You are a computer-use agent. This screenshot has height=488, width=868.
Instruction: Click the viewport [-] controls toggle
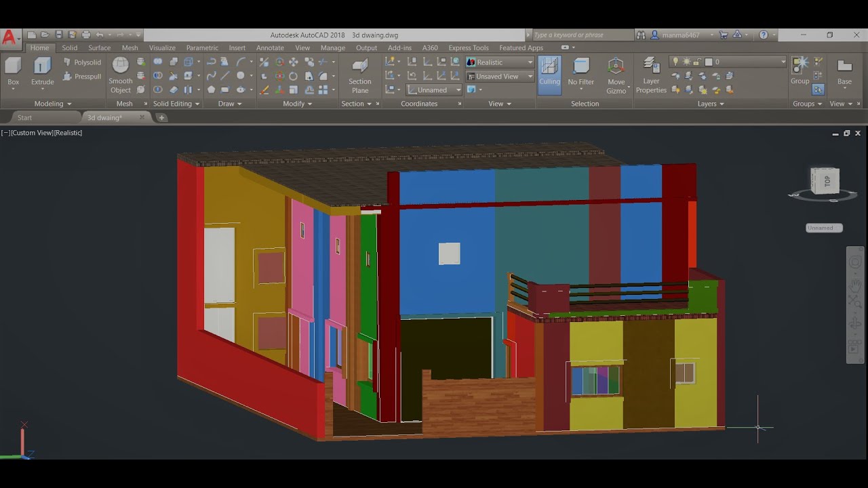tap(5, 133)
